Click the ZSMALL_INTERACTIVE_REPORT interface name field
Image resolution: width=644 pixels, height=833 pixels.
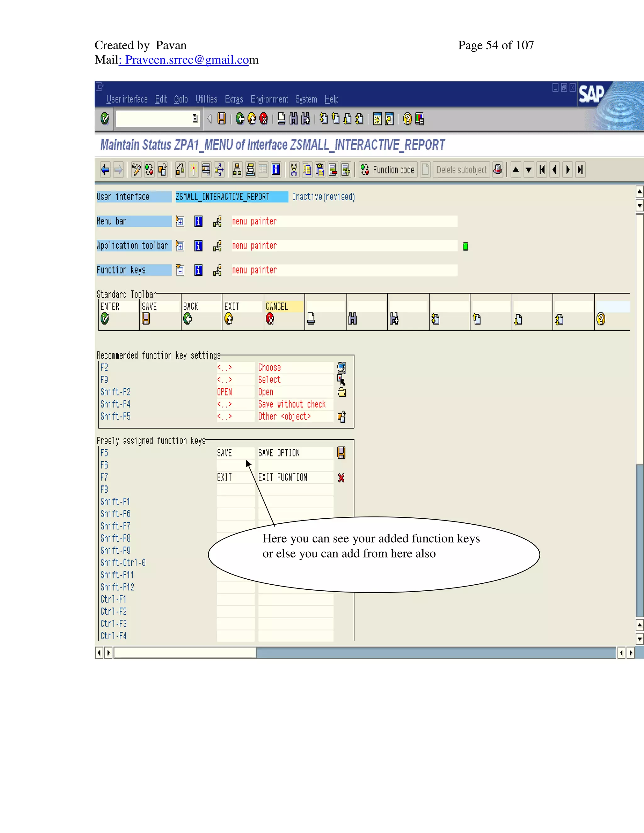(x=231, y=197)
